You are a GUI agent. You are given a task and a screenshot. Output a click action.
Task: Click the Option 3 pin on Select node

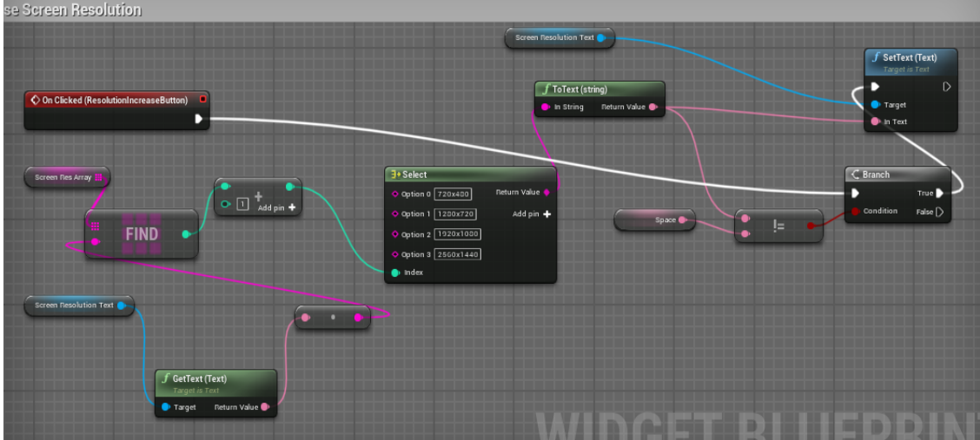point(394,254)
